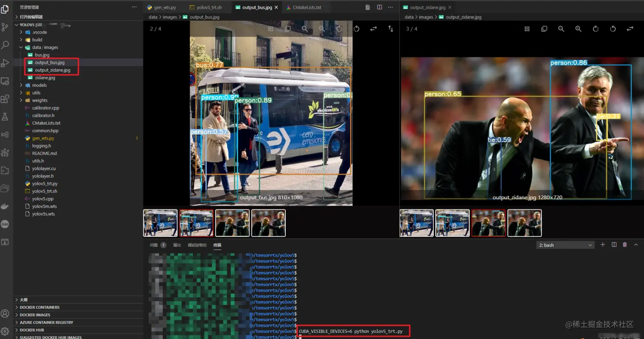Select last thumbnail in output_zidane.jpg filmstrip
644x339 pixels.
point(525,223)
